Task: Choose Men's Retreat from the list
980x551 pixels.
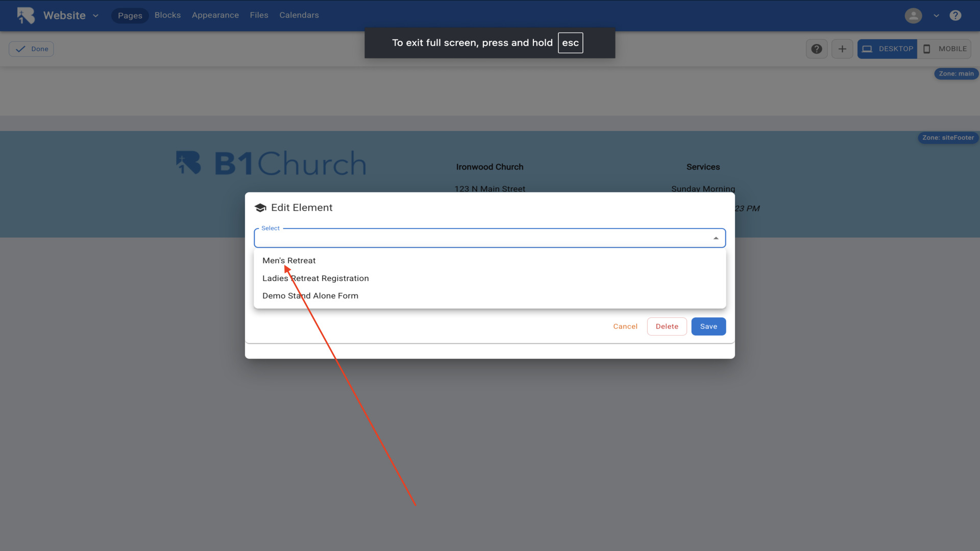Action: click(289, 261)
